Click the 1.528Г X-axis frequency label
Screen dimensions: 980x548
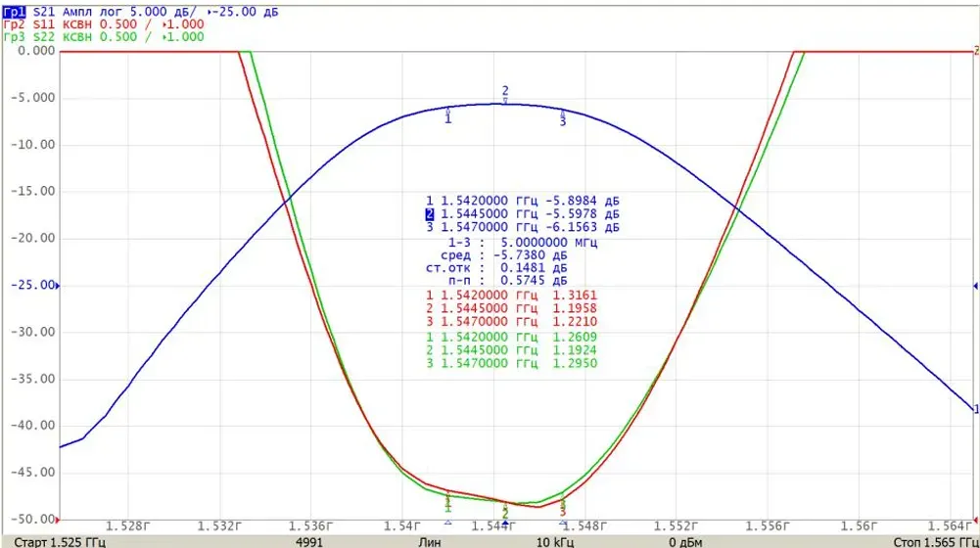point(128,526)
